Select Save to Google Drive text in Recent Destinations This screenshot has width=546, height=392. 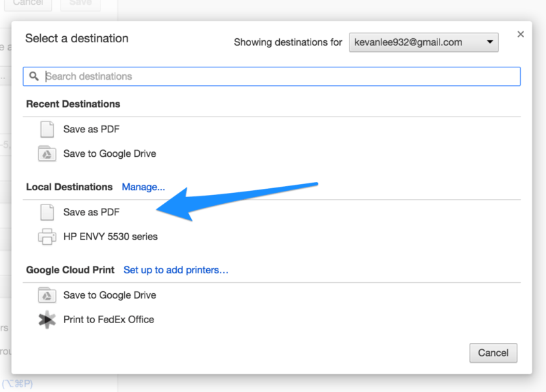coord(109,153)
